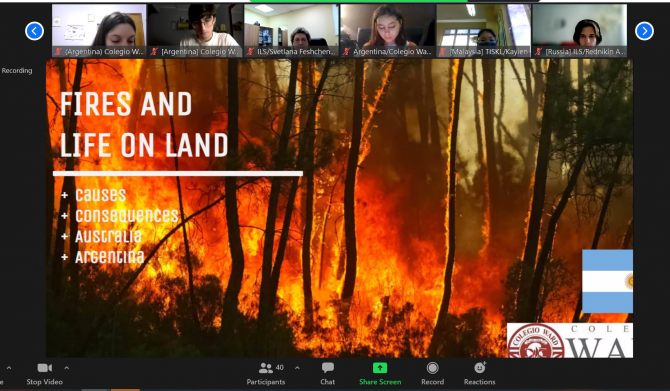The image size is (670, 391).
Task: Select the Argentina flag on the slide
Action: coord(607,281)
